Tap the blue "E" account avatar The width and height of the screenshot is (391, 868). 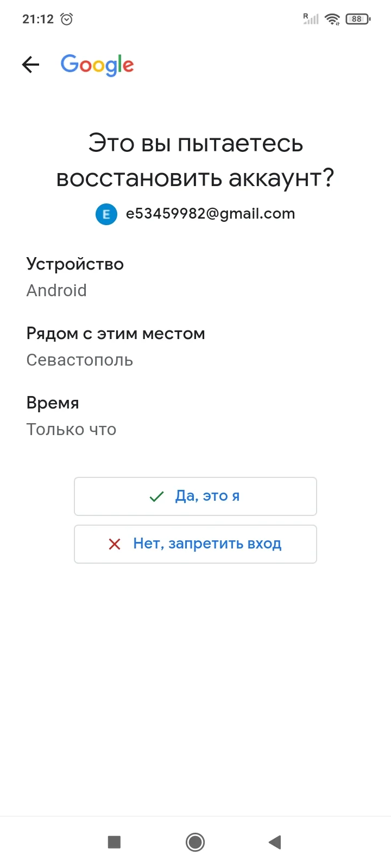pos(106,214)
